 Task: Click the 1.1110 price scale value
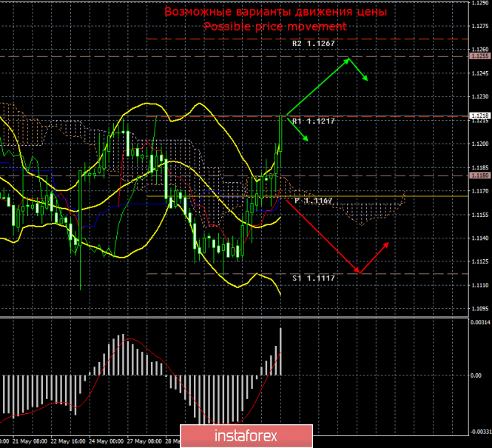tap(480, 285)
